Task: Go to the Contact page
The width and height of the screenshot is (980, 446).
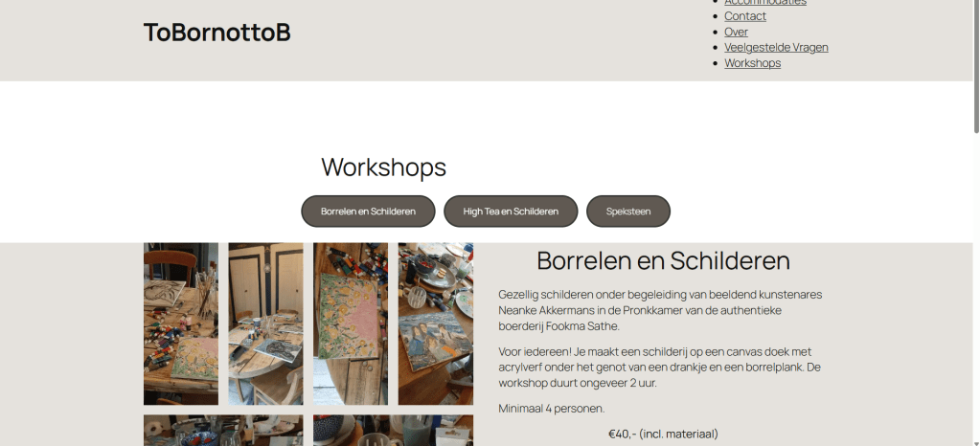Action: pos(744,16)
